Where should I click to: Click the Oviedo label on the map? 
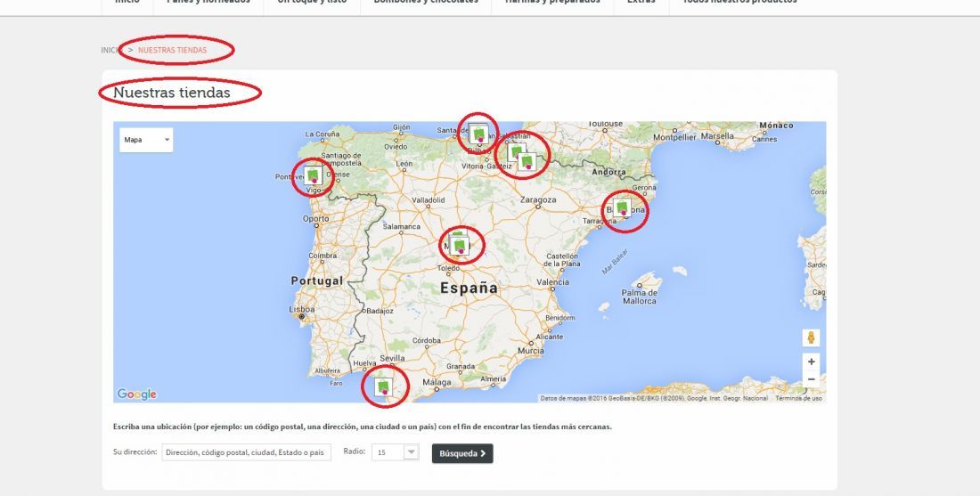click(396, 147)
